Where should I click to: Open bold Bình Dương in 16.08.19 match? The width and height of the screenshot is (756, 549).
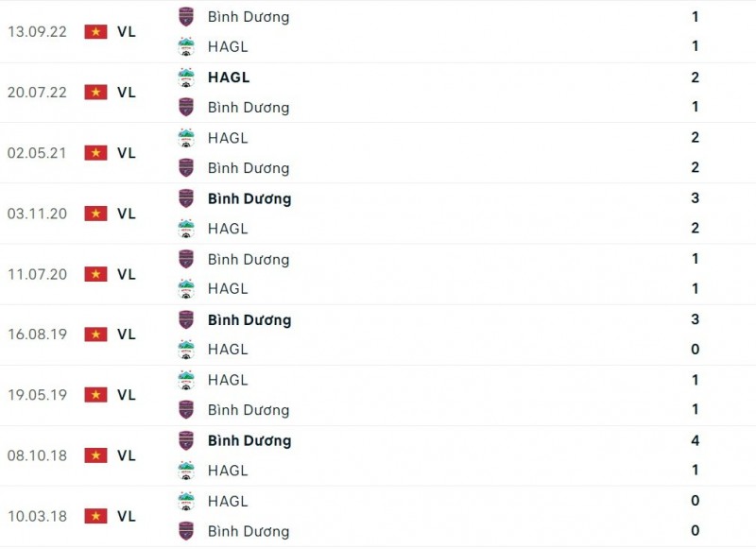click(249, 319)
